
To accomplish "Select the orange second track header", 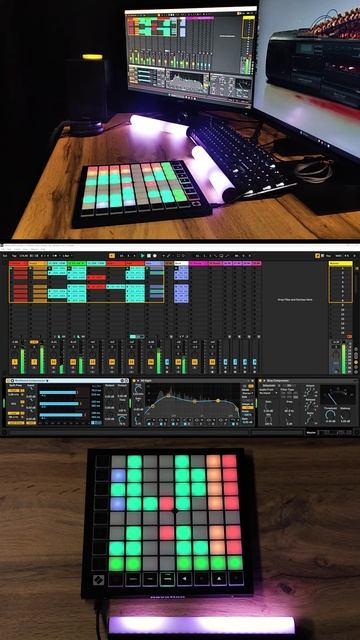I will click(38, 264).
